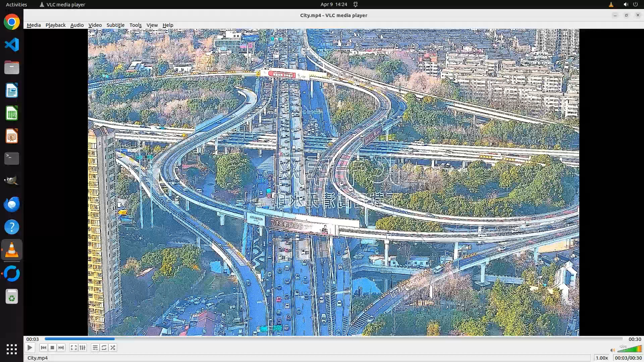Toggle the playlist view
The height and width of the screenshot is (362, 644).
(x=95, y=348)
